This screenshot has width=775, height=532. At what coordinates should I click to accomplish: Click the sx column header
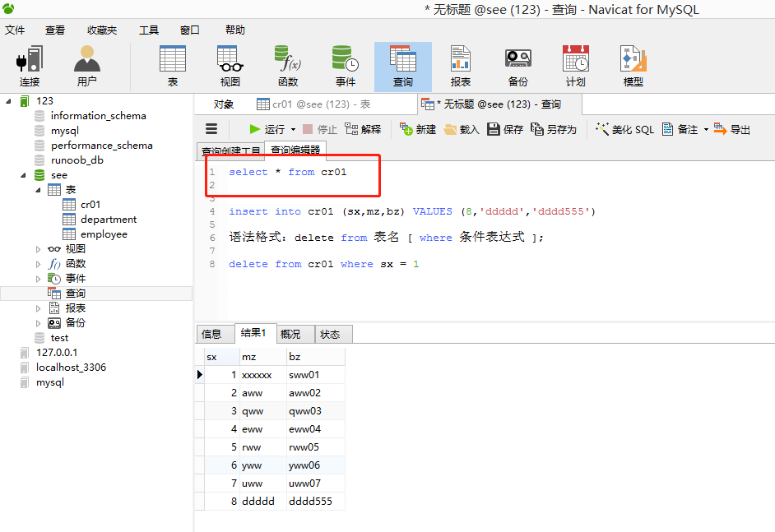click(222, 357)
